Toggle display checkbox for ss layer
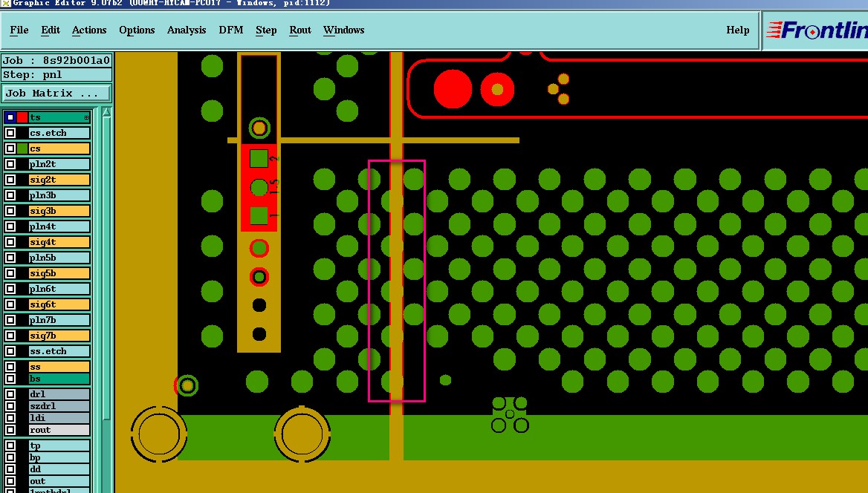This screenshot has width=868, height=493. [10, 367]
